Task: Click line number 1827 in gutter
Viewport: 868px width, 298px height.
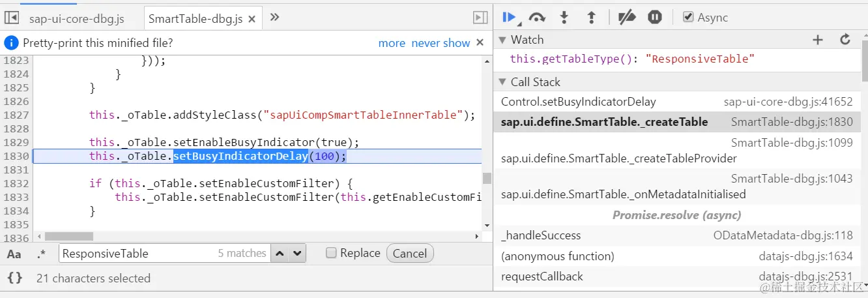Action: point(16,115)
